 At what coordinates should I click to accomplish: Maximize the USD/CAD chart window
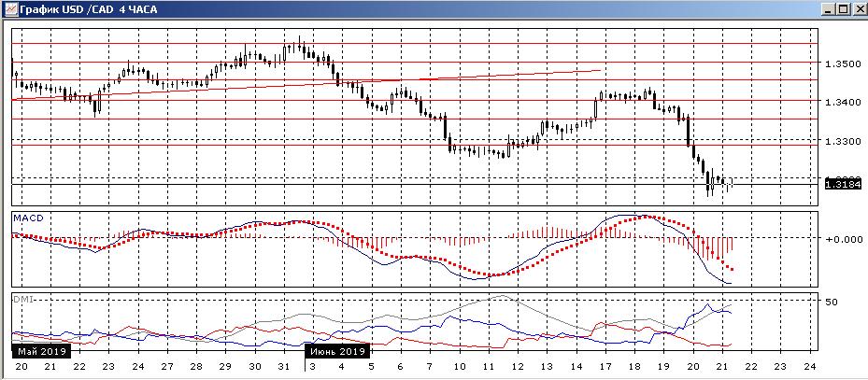point(841,8)
